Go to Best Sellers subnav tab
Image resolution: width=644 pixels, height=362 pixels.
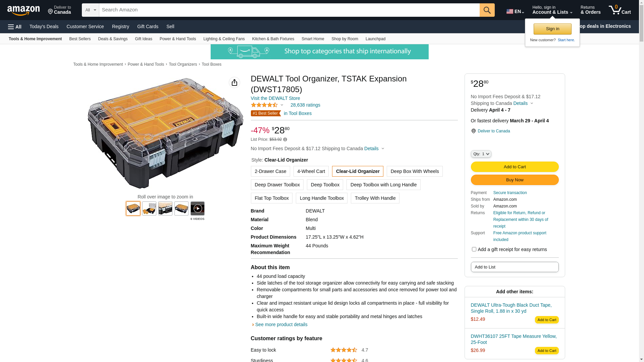(80, 39)
